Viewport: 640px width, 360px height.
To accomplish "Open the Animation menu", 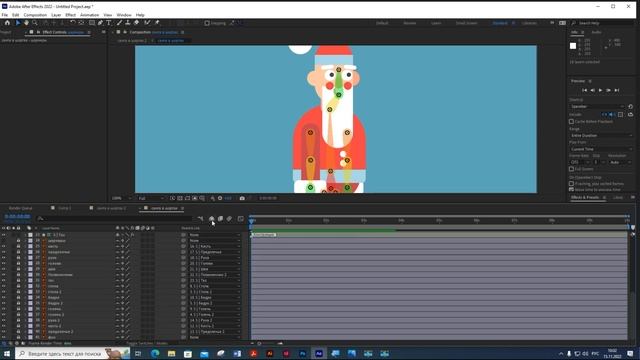I will [x=89, y=15].
